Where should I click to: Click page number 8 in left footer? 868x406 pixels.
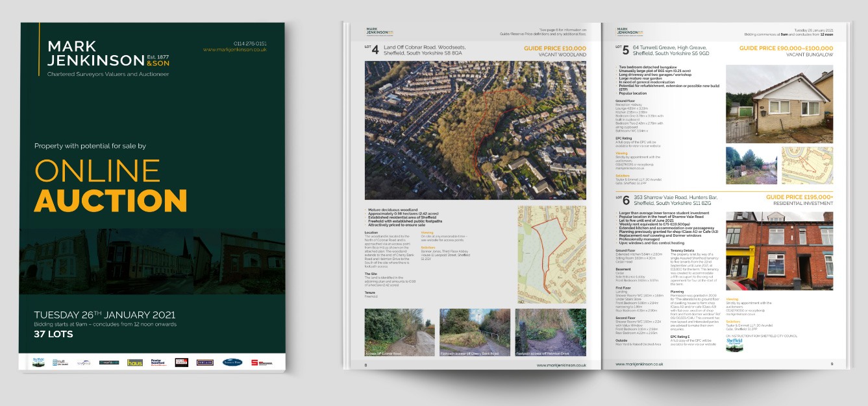[366, 365]
